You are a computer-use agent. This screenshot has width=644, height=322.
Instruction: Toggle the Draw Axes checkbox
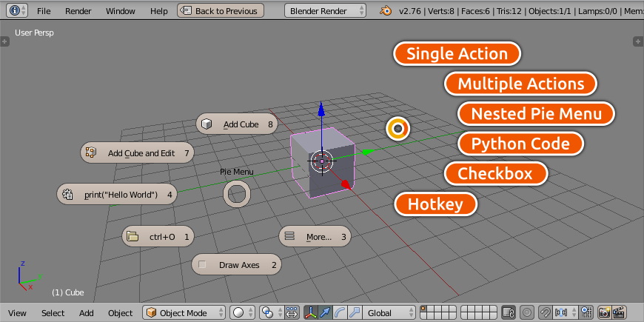[237, 264]
